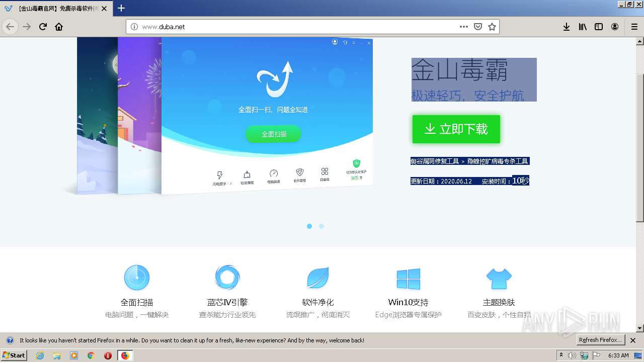This screenshot has width=644, height=362.
Task: Click the 极速轻巧，安全护航 slogan text
Action: [468, 95]
